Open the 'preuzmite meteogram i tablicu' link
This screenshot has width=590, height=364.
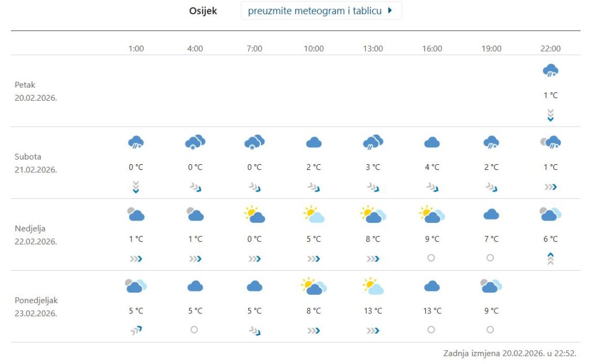click(x=315, y=11)
